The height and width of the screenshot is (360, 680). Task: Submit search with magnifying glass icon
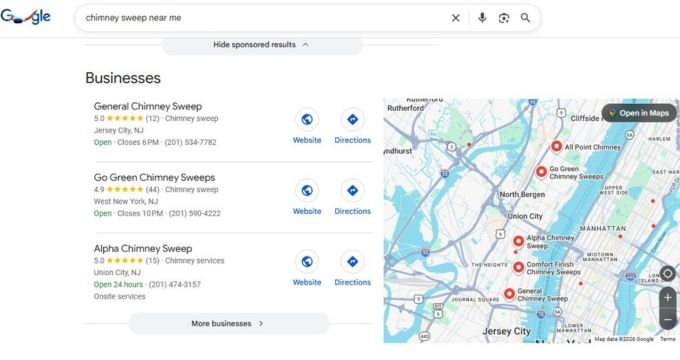pos(525,18)
